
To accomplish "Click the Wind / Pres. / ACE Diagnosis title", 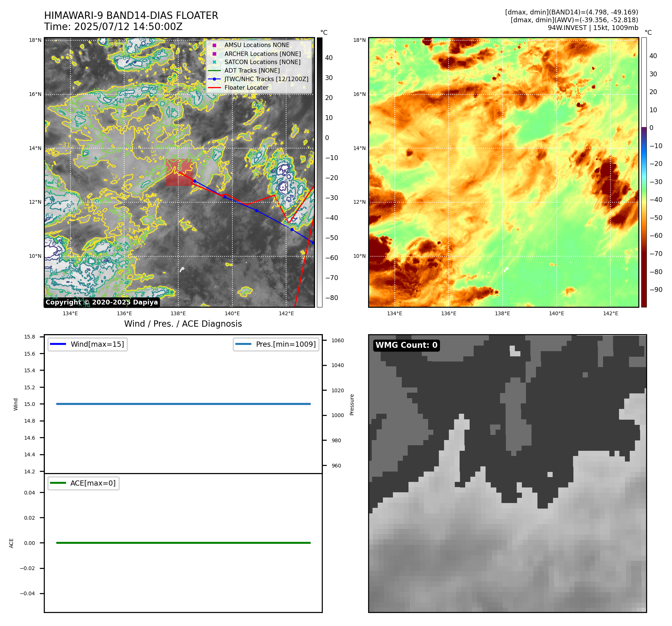I will [x=183, y=324].
